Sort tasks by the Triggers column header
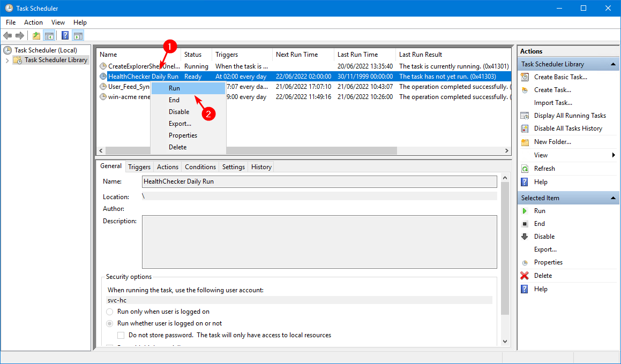Screen dimensions: 621x364 [242, 55]
